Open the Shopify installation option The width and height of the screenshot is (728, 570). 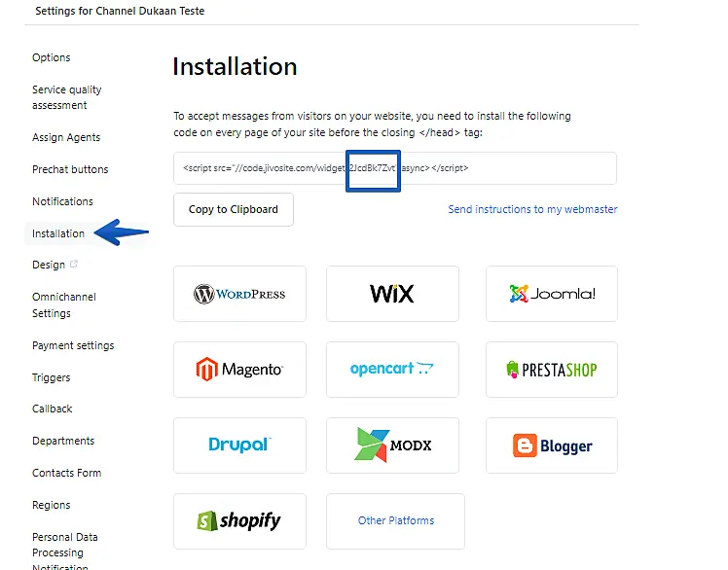pos(239,521)
